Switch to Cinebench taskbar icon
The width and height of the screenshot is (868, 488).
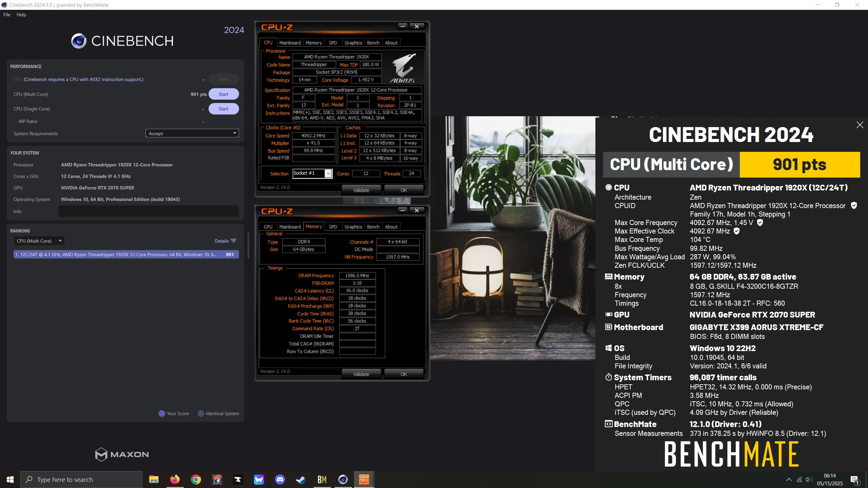tap(343, 480)
